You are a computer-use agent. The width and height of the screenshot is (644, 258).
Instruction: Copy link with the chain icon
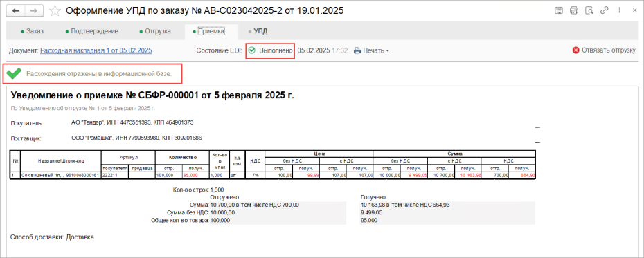coord(604,11)
